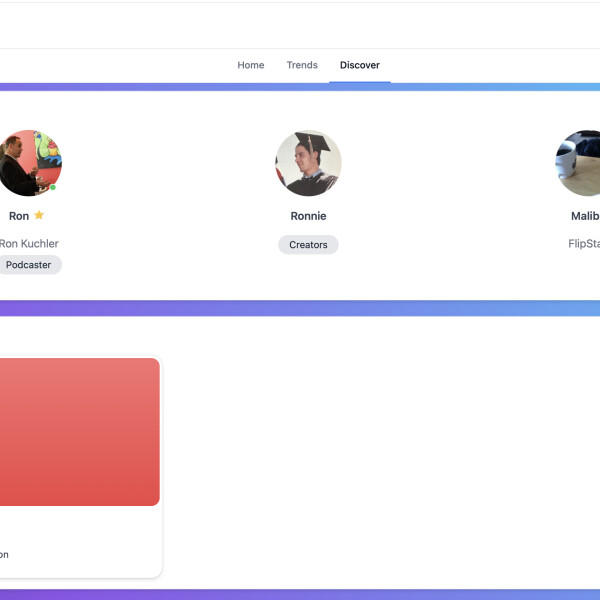Click the gradient divider above the red card
Image resolution: width=600 pixels, height=600 pixels.
(x=300, y=308)
